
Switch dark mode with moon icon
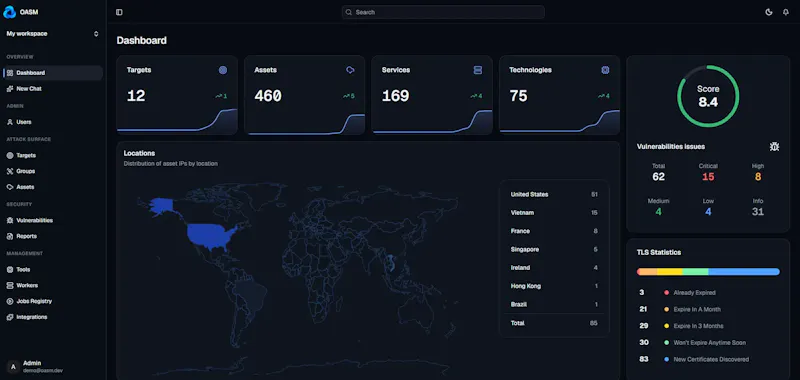pyautogui.click(x=769, y=12)
